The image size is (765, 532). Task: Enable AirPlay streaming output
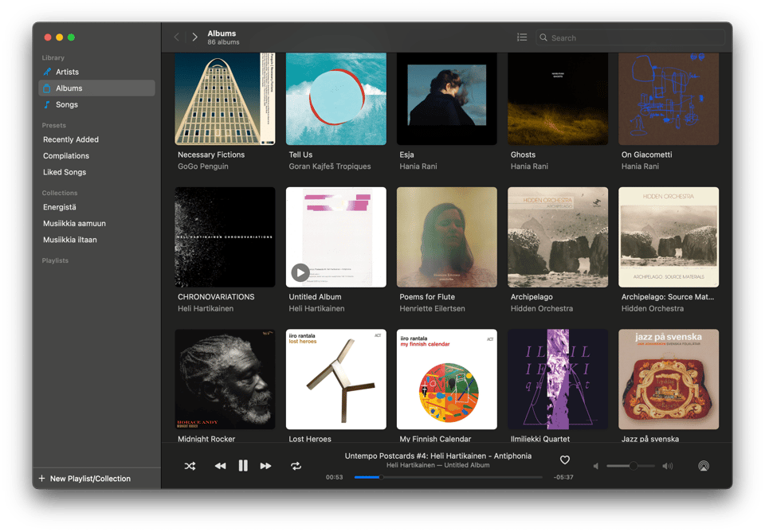tap(704, 466)
